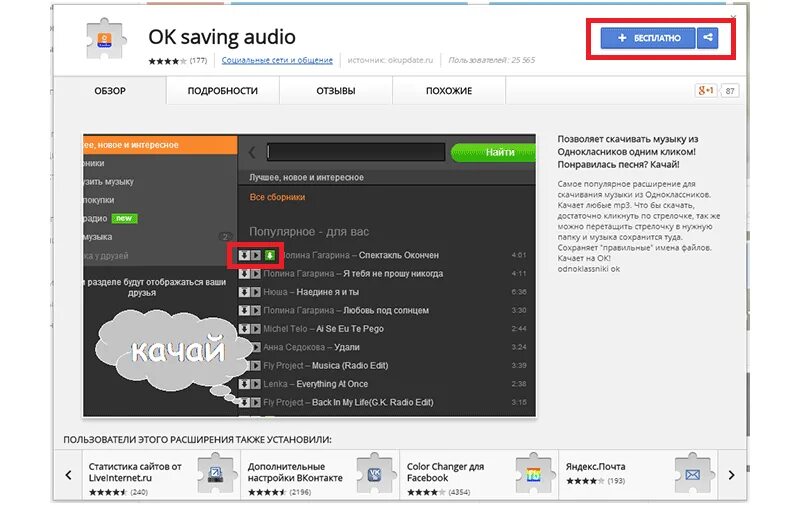Switch to the ПОДРОБНОСТИ tab
Viewport: 800px width, 505px height.
[222, 91]
